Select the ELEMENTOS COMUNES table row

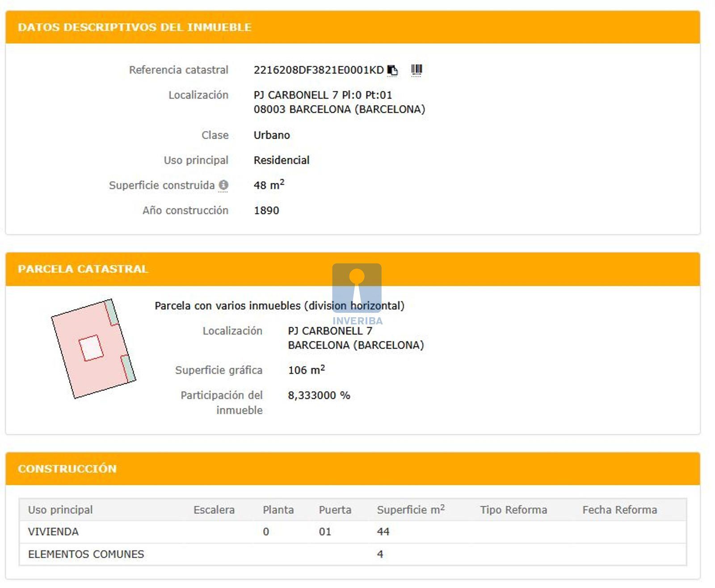[x=86, y=554]
